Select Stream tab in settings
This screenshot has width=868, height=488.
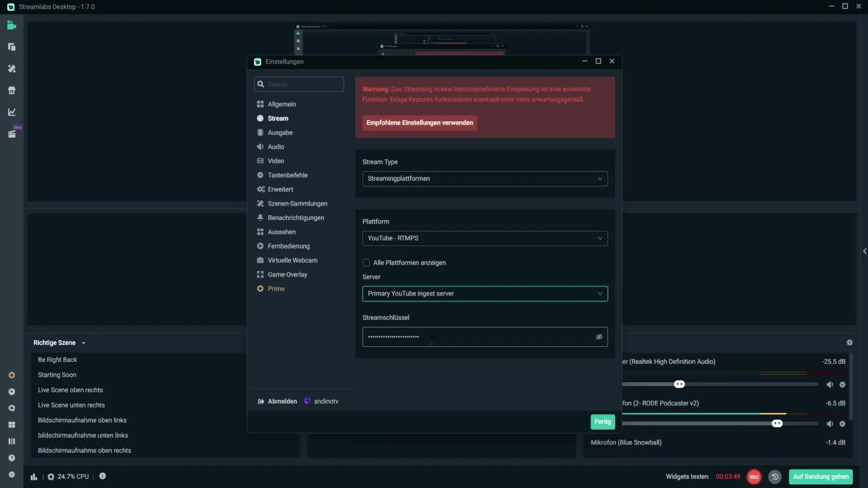[278, 118]
